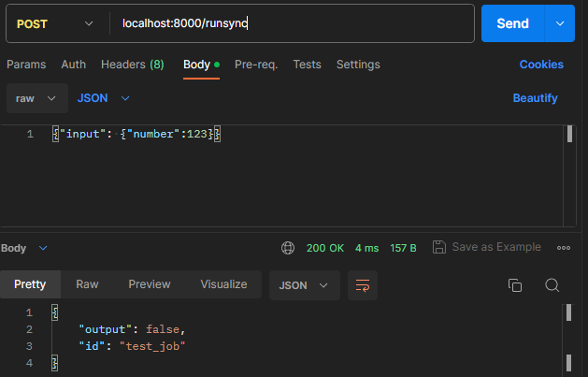Click Beautify to format the JSON body
Viewport: 588px width, 377px height.
click(x=535, y=98)
